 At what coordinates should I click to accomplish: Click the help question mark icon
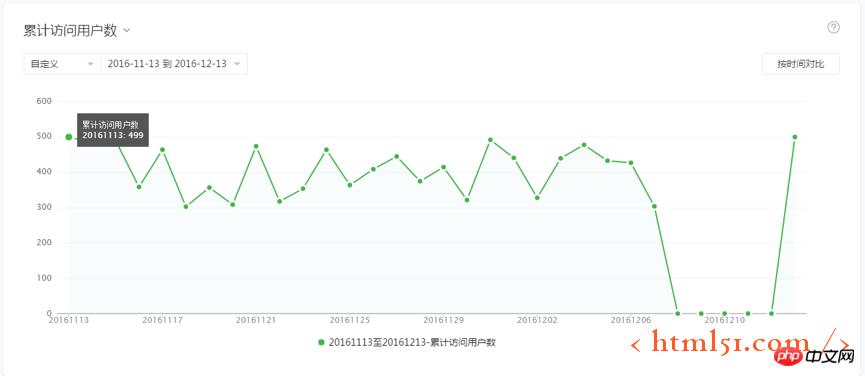click(x=834, y=28)
